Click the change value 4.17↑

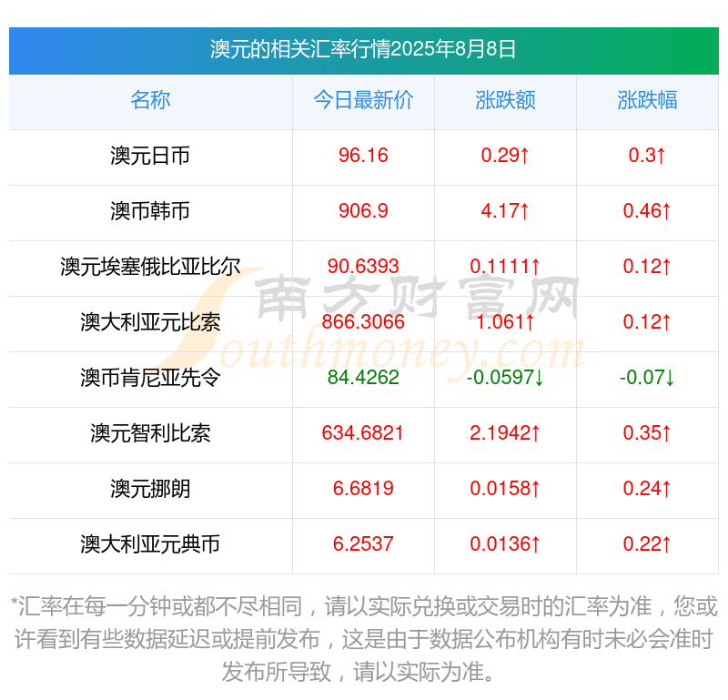click(505, 211)
